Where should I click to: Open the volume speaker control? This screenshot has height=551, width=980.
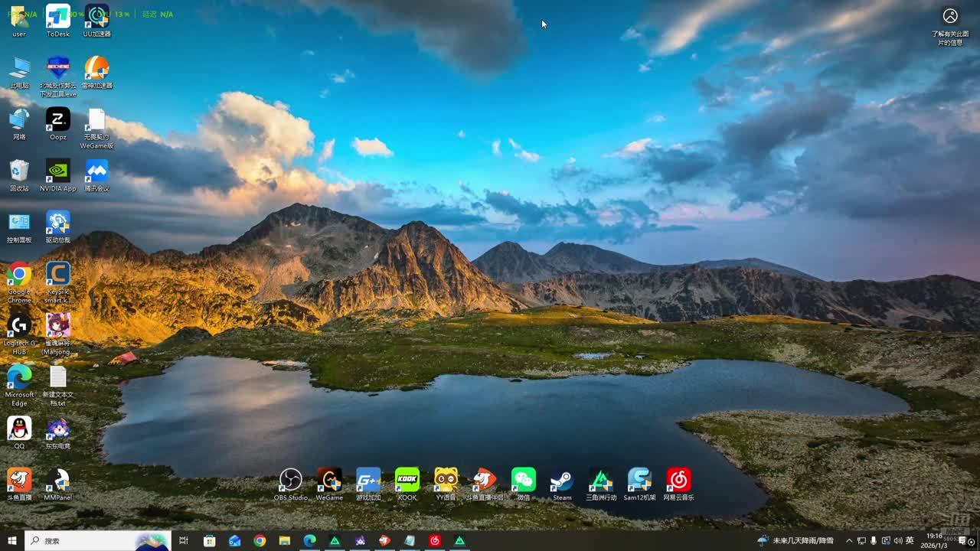click(897, 541)
